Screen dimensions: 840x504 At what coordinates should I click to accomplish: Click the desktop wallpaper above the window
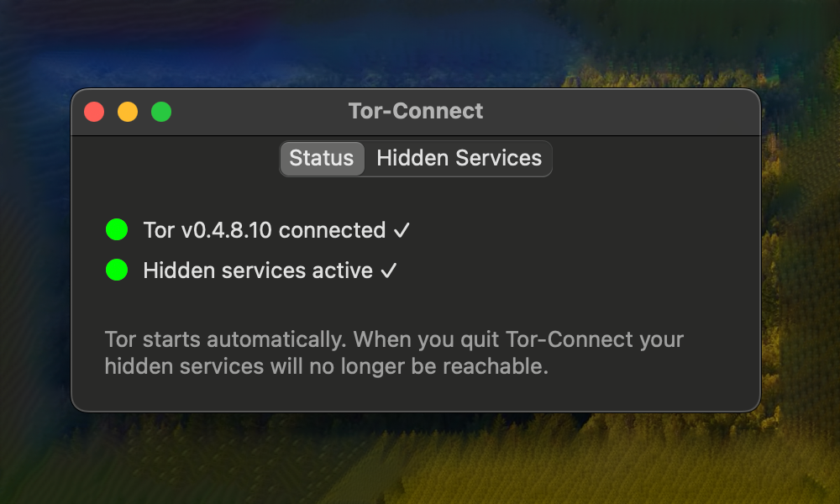[420, 42]
